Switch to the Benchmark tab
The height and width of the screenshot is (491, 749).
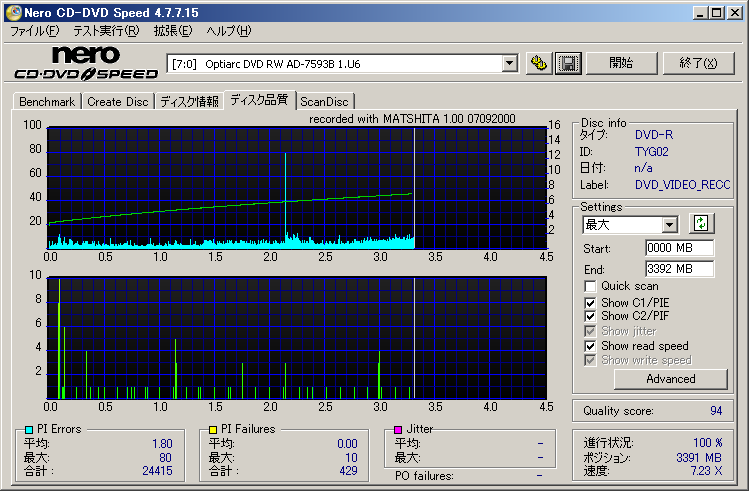pos(47,102)
